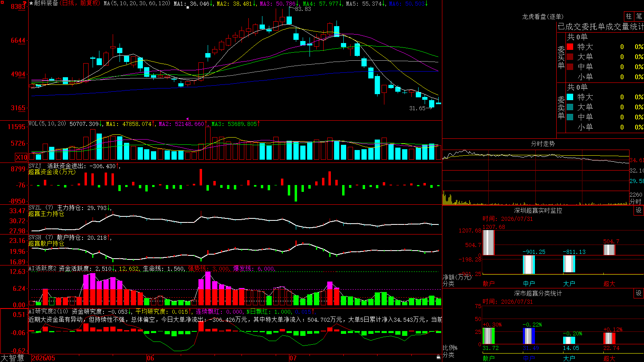This screenshot has height=362, width=644.
Task: Click the 07 month marker on the timeline
Action: pos(293,358)
